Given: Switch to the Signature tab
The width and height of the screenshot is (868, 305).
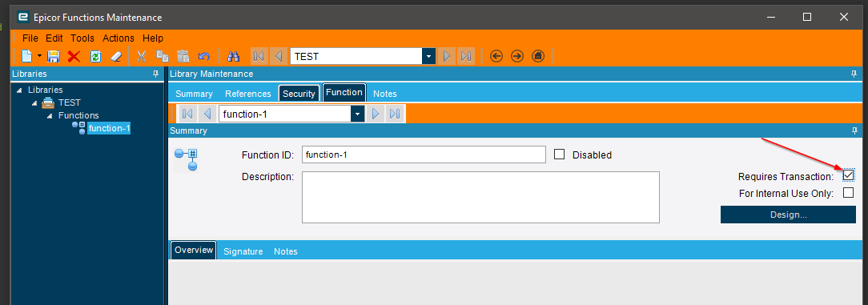Looking at the screenshot, I should coord(243,251).
